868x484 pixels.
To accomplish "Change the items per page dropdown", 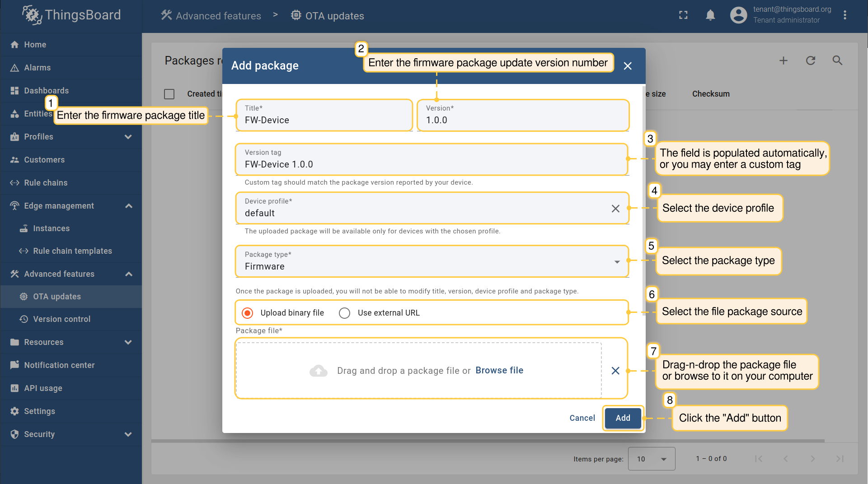I will coord(651,459).
